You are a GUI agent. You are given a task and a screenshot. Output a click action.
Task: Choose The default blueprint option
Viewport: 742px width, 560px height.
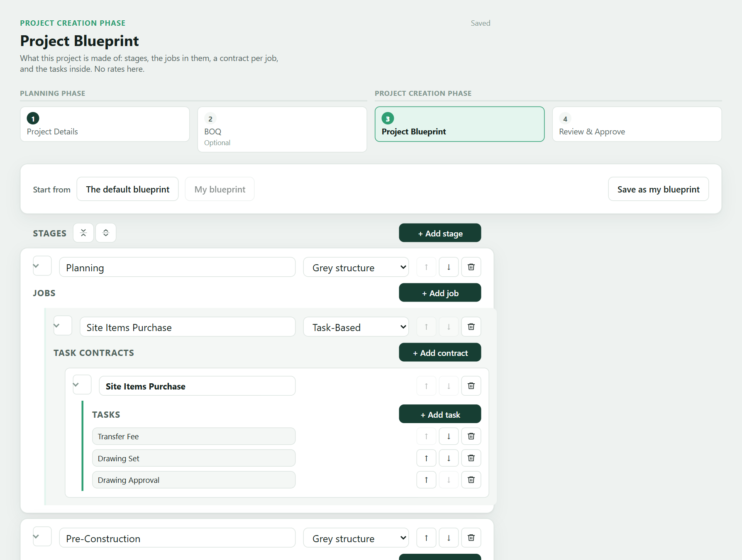click(x=128, y=189)
